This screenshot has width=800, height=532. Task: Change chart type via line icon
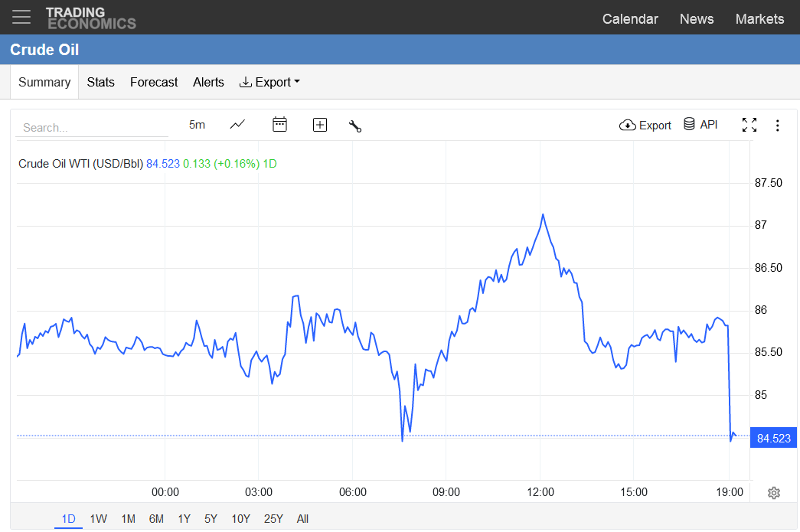click(x=237, y=125)
